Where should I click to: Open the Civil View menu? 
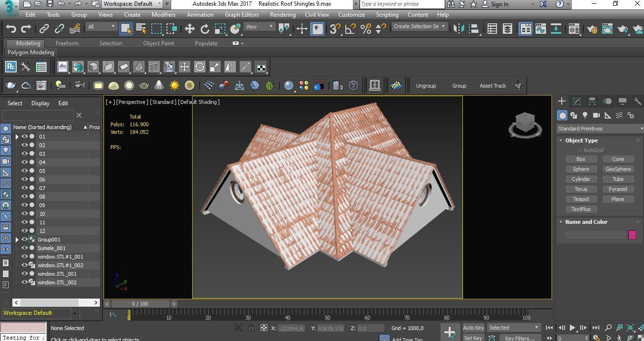tap(317, 15)
